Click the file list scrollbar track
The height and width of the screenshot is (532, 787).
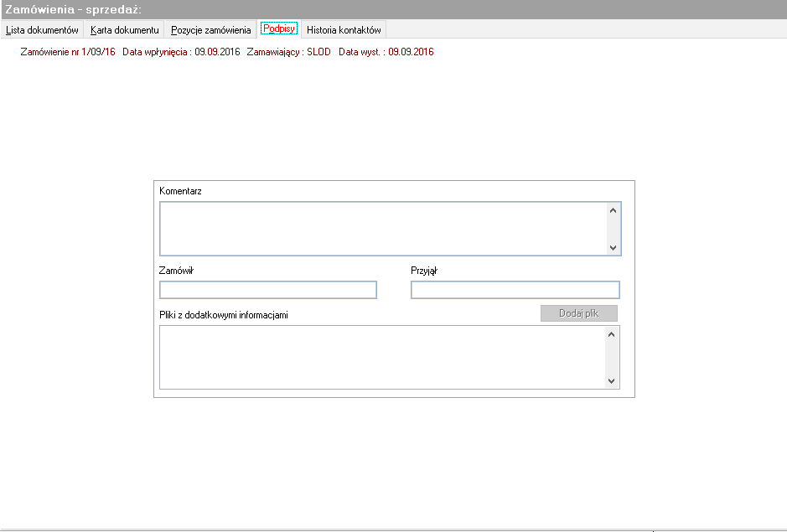[611, 358]
